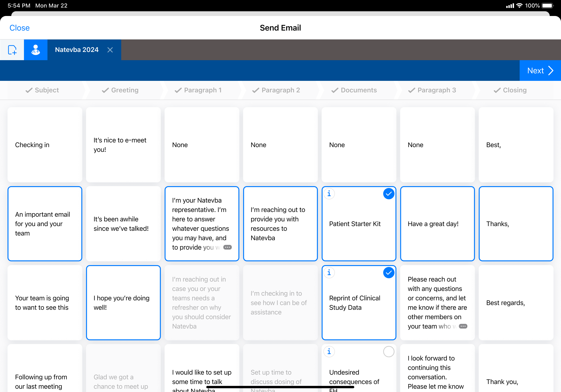Check the Undesired consequences document circle

coord(389,352)
